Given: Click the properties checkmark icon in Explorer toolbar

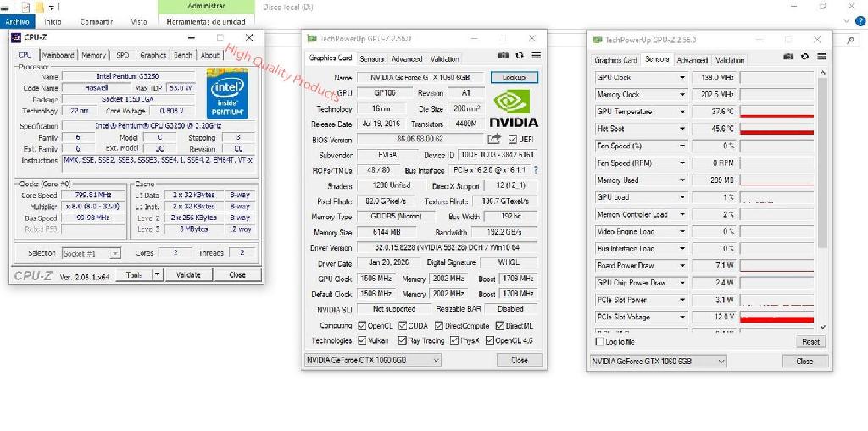Looking at the screenshot, I should click(x=25, y=7).
